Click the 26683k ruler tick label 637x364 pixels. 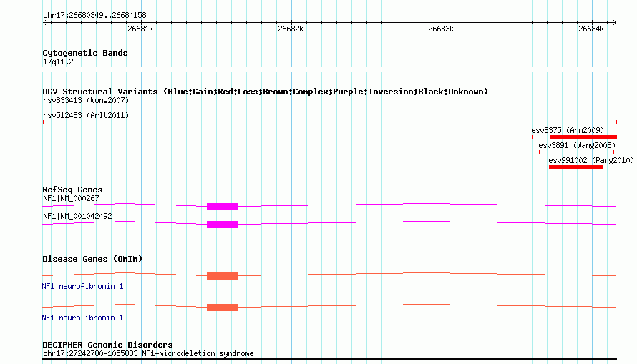click(441, 29)
